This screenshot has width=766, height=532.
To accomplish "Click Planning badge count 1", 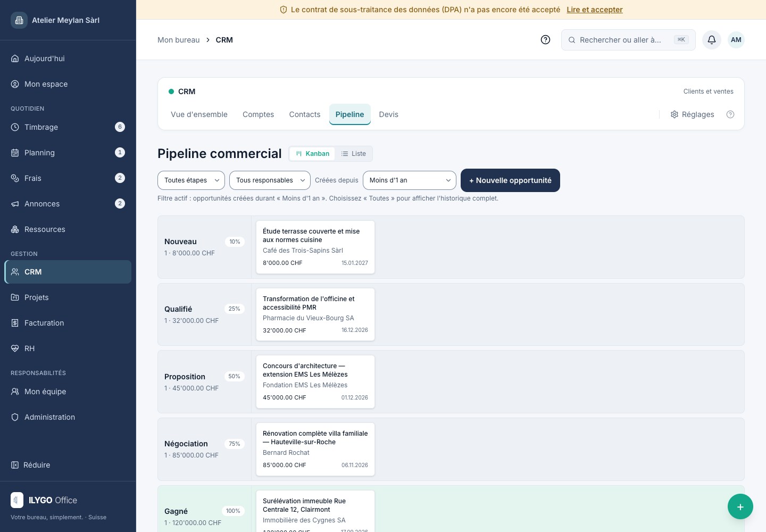I will (120, 153).
